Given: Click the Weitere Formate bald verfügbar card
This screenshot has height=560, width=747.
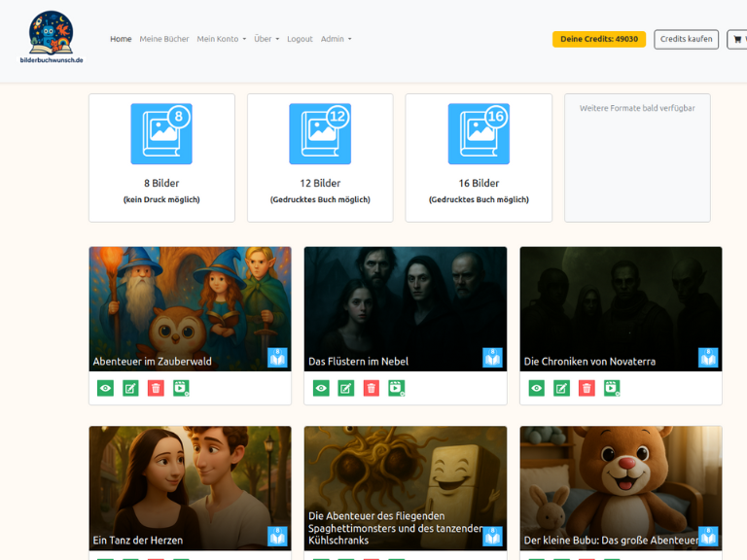Looking at the screenshot, I should click(x=637, y=157).
